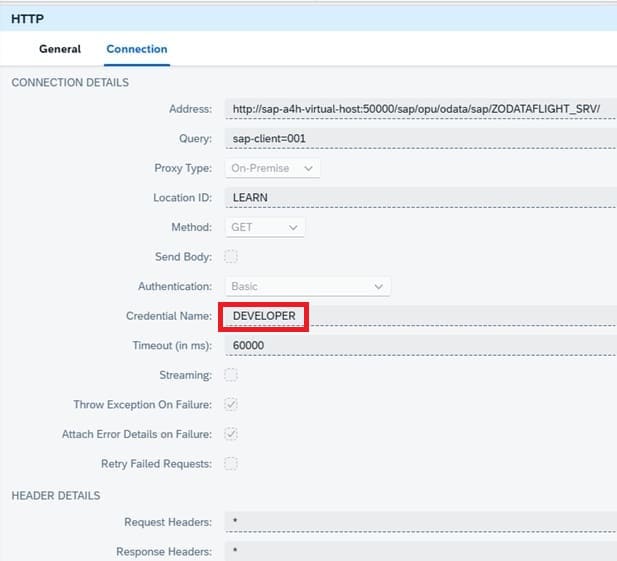Viewport: 617px width, 561px height.
Task: Click the Timeout field showing 60000
Action: [420, 345]
